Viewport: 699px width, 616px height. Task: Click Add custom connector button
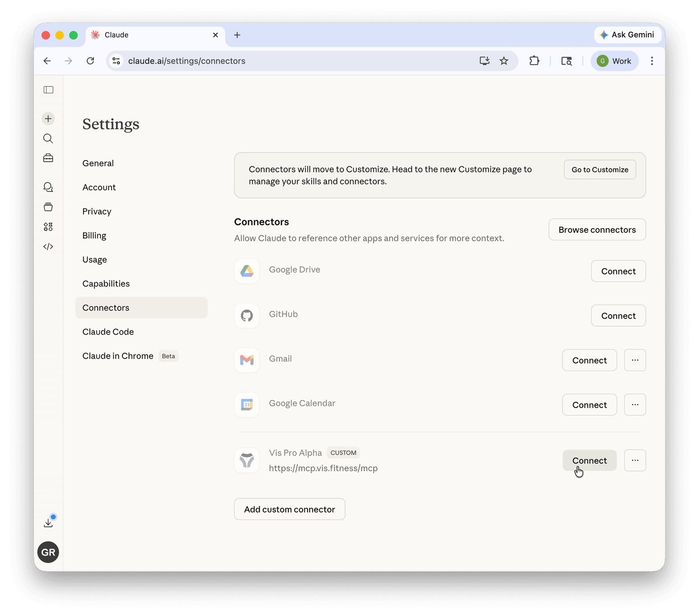tap(289, 509)
